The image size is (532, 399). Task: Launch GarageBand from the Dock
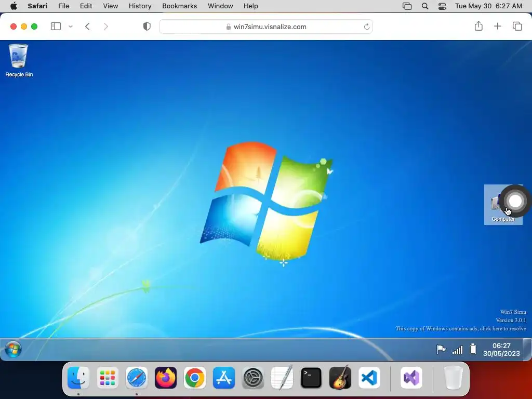click(340, 378)
